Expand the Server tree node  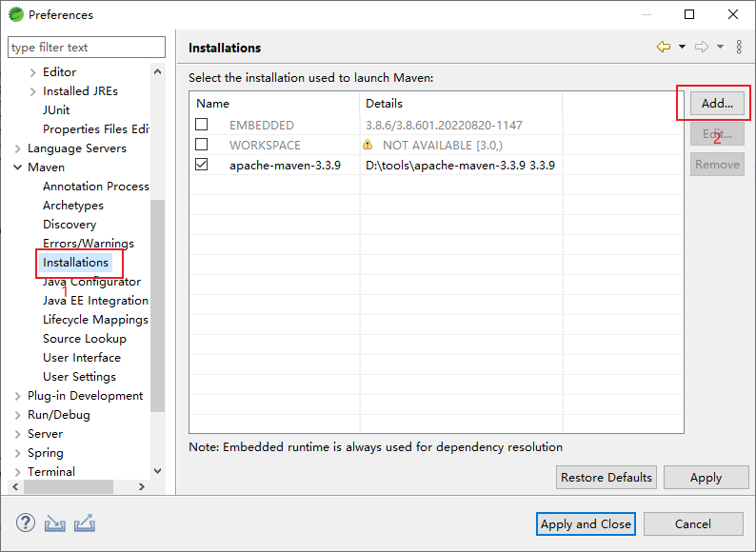(18, 434)
